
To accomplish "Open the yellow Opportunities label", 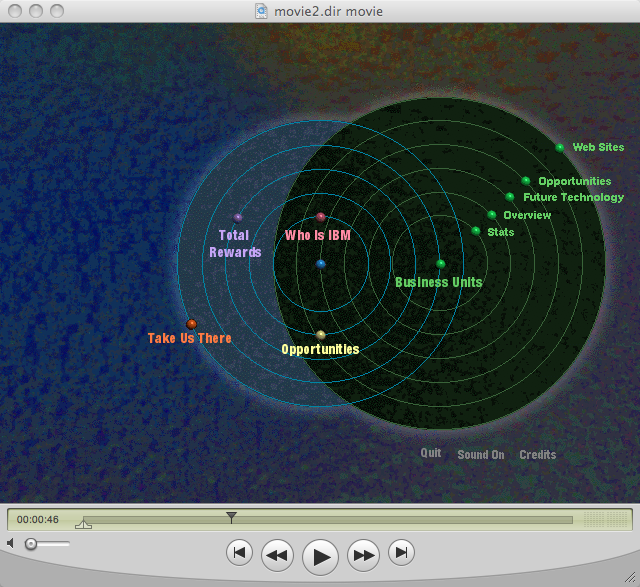I will click(x=320, y=349).
